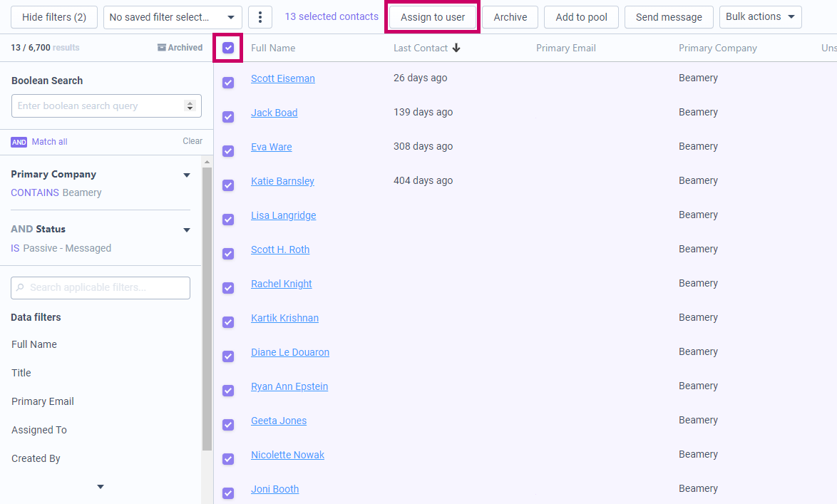Select the Title data filter
The width and height of the screenshot is (837, 504).
[x=21, y=373]
